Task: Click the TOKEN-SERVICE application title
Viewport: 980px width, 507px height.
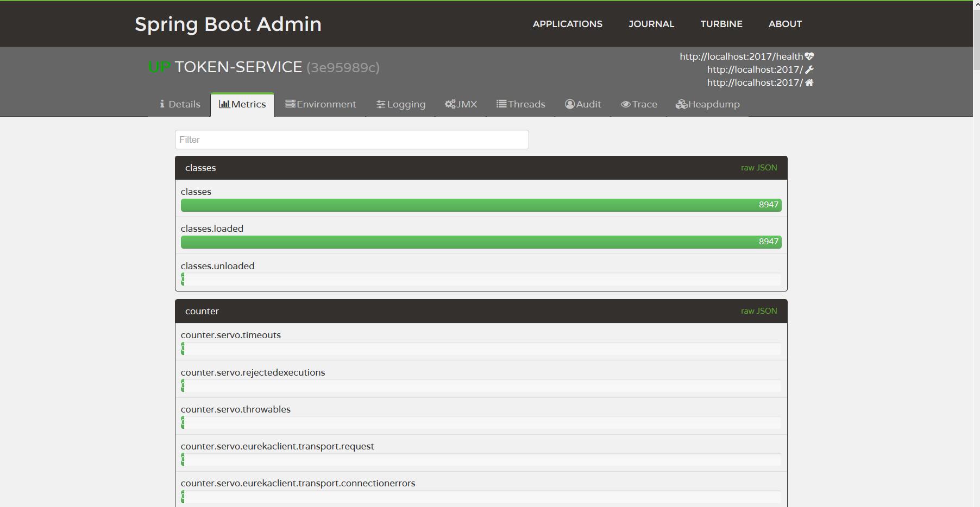Action: point(238,67)
